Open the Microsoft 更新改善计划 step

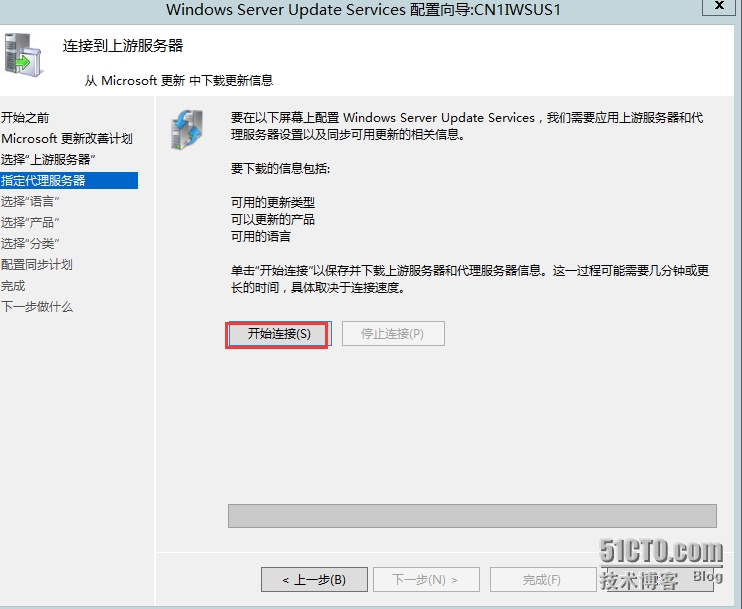click(67, 139)
